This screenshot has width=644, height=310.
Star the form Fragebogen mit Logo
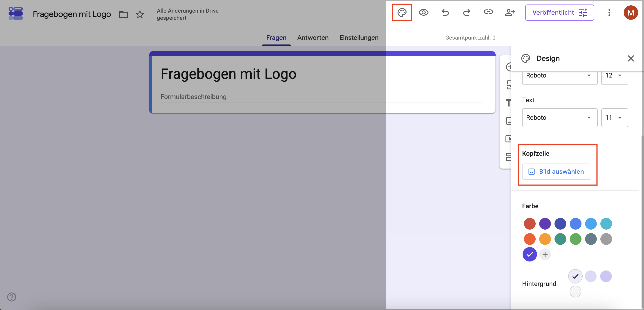click(x=140, y=14)
